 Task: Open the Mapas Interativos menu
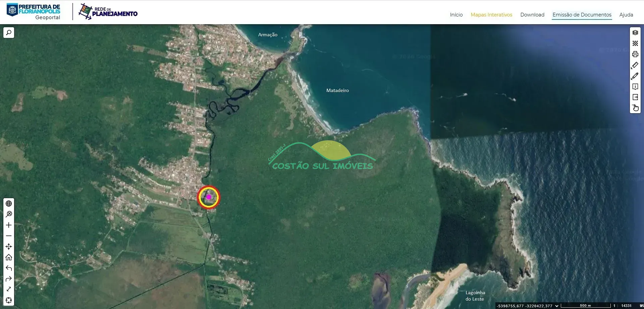tap(491, 15)
